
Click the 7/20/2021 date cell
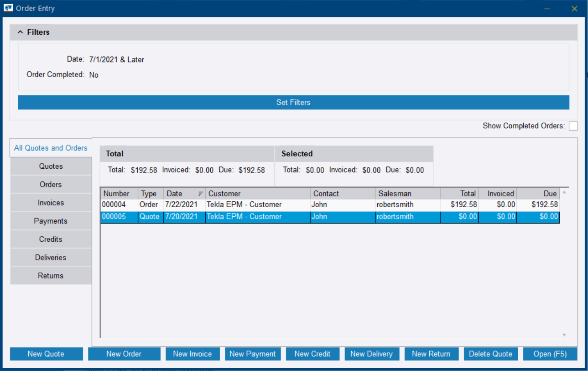pos(184,217)
